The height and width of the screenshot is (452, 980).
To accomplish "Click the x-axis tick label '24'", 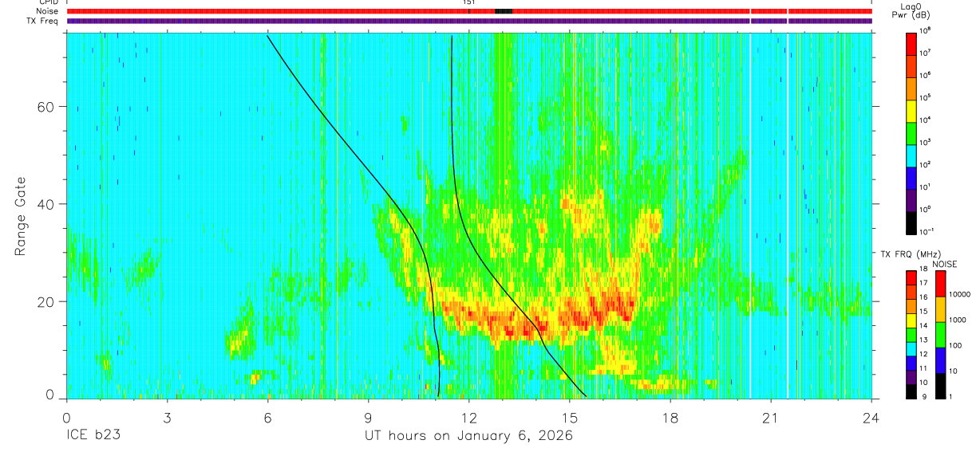I will point(871,417).
